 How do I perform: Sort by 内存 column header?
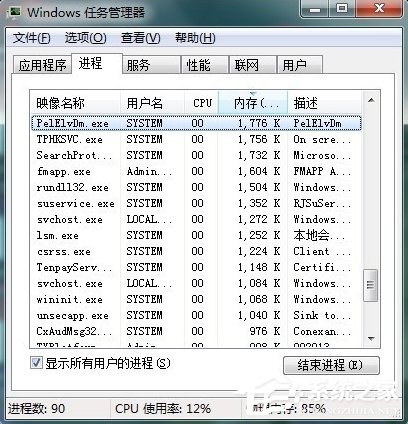[x=253, y=103]
